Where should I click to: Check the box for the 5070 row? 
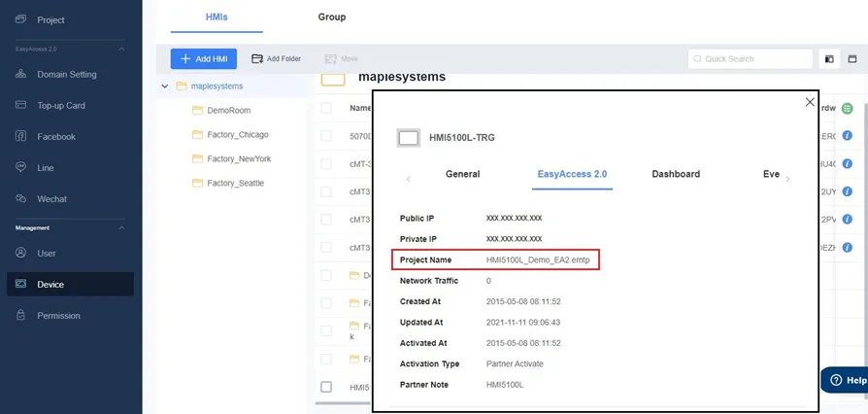(x=326, y=136)
